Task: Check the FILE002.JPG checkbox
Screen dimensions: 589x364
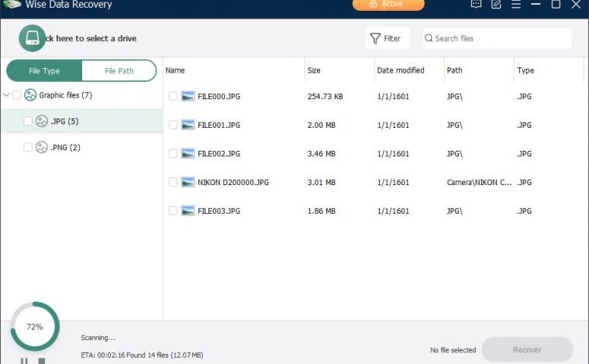Action: [173, 153]
